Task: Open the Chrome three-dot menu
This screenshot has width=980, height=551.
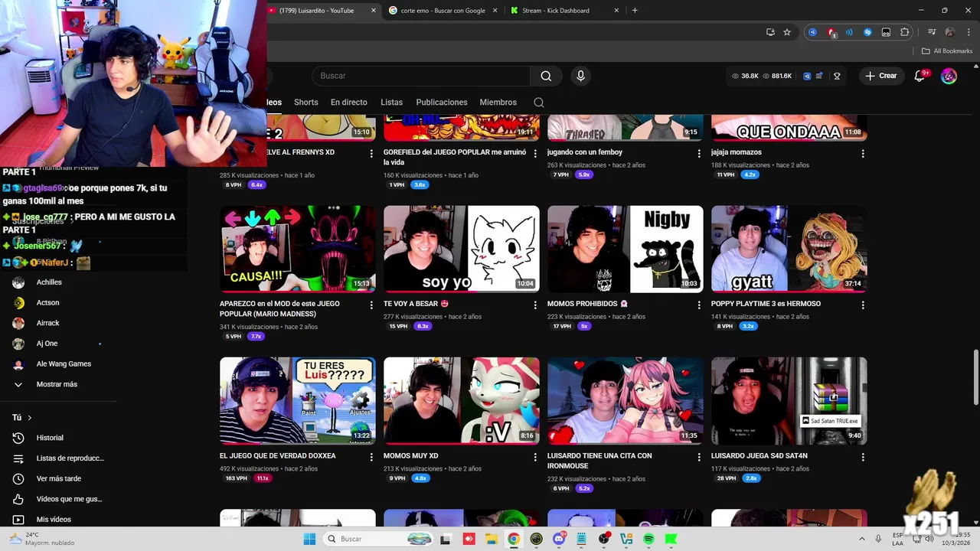Action: [x=967, y=32]
